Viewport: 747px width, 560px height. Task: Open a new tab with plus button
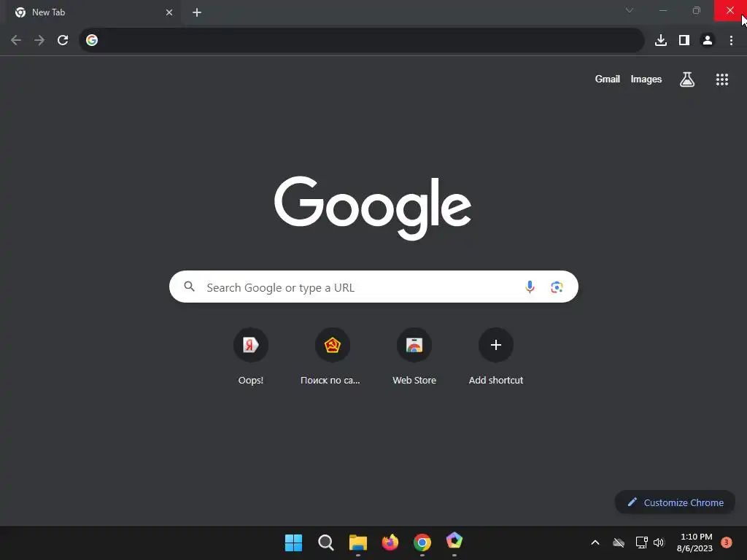click(197, 12)
